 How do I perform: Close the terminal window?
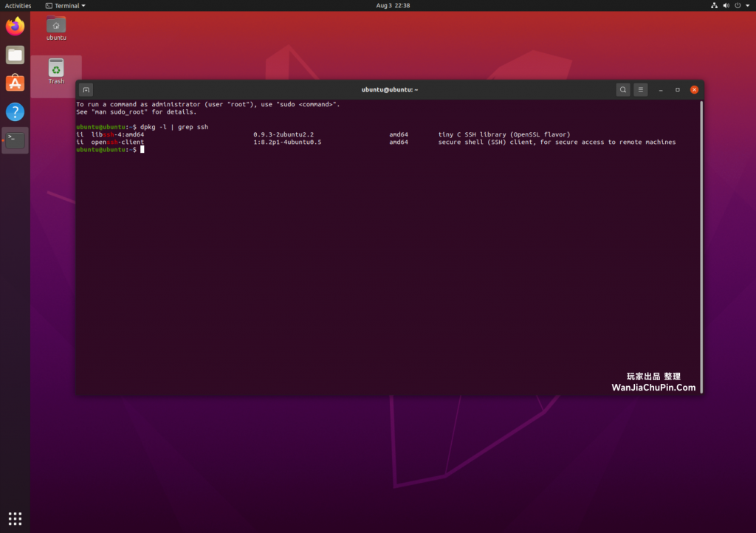(x=694, y=89)
